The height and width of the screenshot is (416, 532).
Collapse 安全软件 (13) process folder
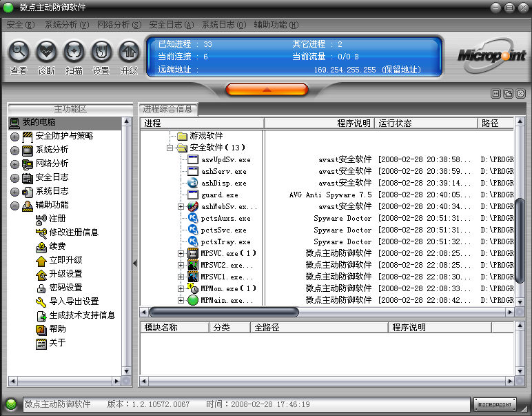coord(170,148)
